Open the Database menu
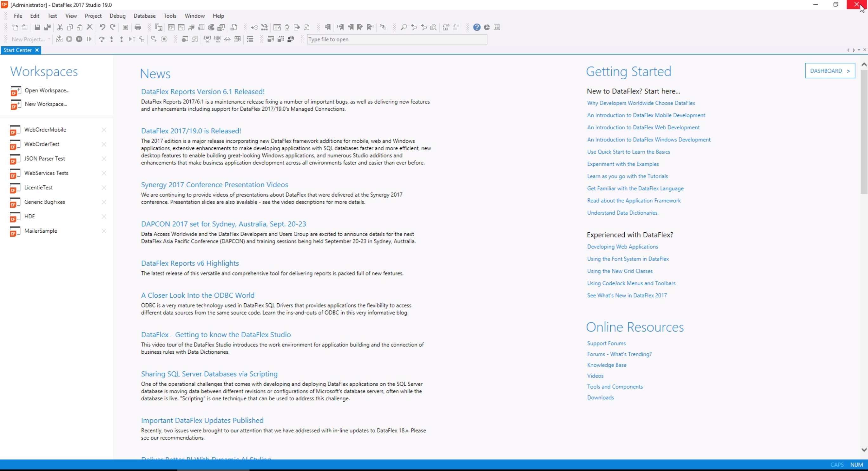 pyautogui.click(x=144, y=16)
